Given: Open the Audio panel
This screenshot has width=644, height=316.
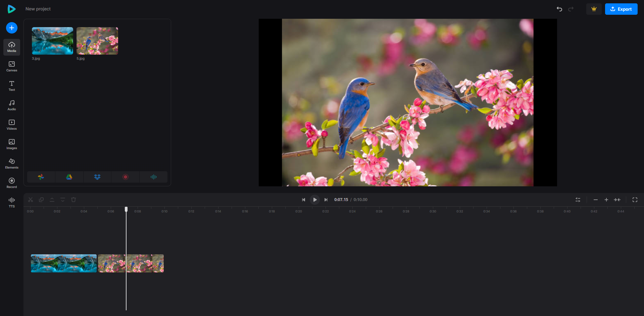Looking at the screenshot, I should click(11, 105).
